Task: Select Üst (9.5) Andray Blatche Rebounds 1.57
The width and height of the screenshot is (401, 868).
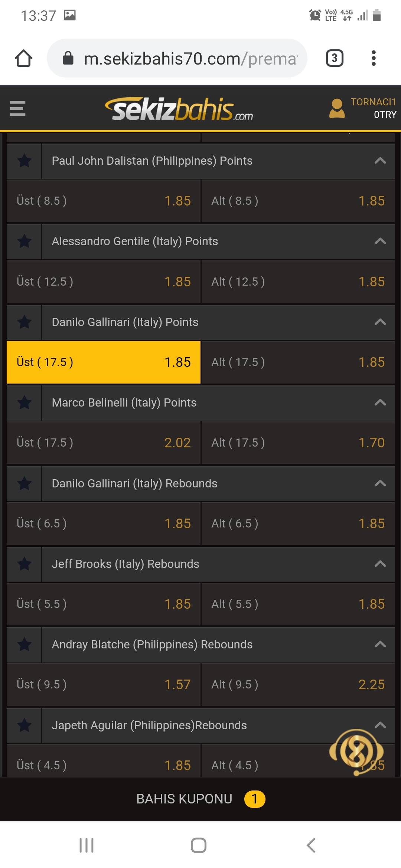Action: pos(104,684)
